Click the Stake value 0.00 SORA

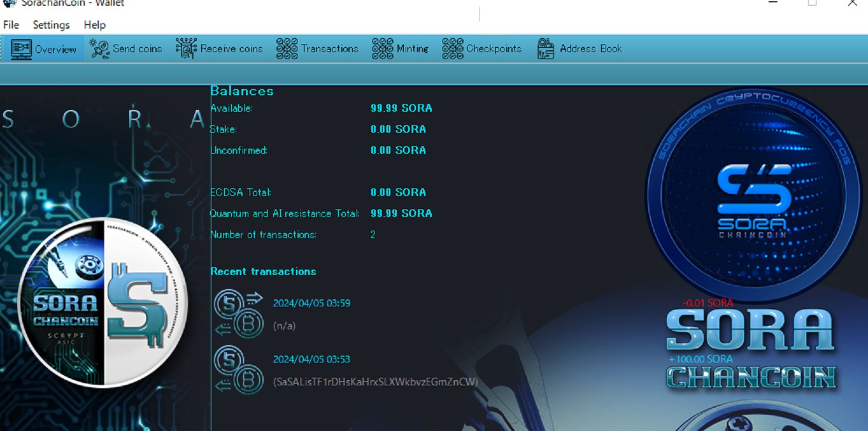(x=398, y=129)
